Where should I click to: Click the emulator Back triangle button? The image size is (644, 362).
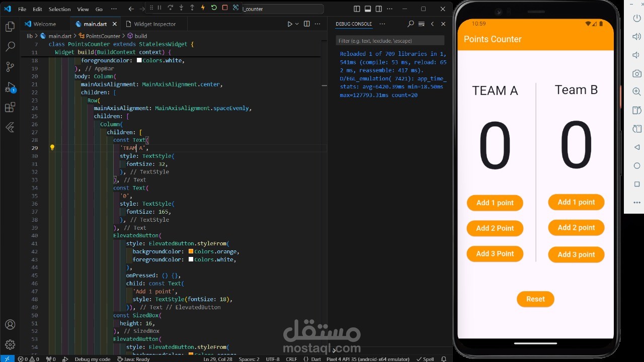[x=637, y=147]
